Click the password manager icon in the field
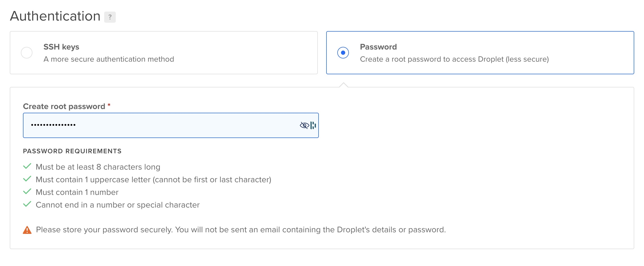The image size is (644, 266). click(x=313, y=125)
